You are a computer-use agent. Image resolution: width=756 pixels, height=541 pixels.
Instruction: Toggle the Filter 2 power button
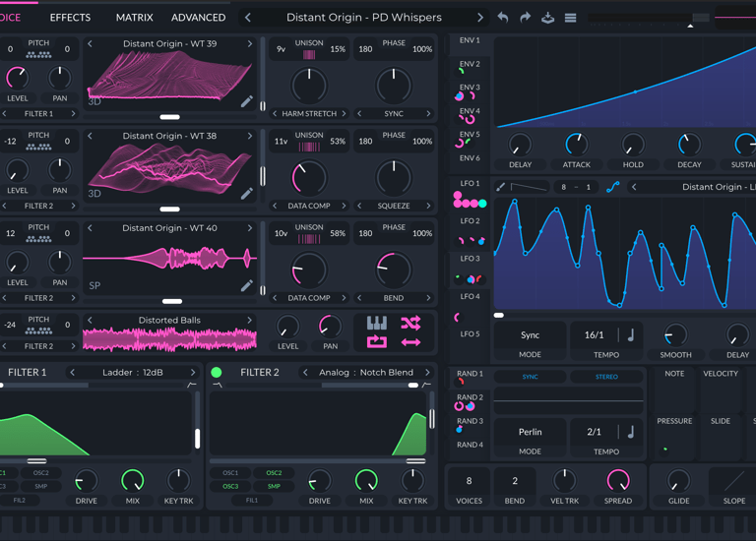tap(217, 373)
